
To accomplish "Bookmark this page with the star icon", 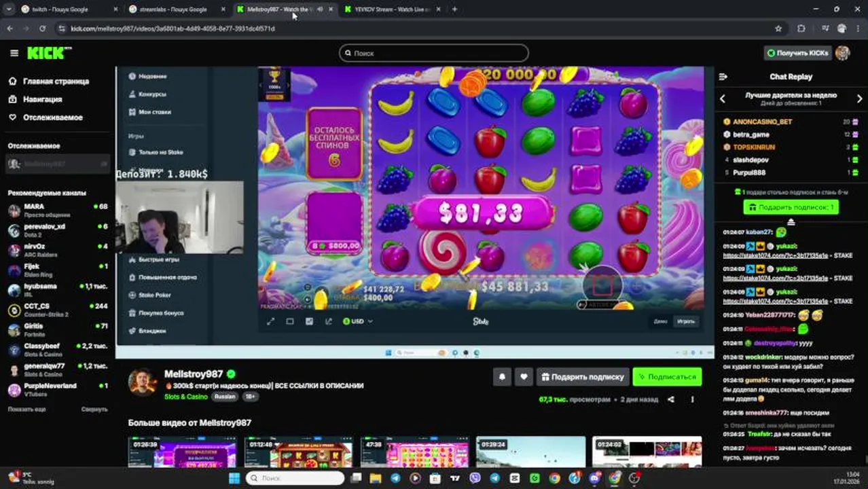I will (778, 29).
